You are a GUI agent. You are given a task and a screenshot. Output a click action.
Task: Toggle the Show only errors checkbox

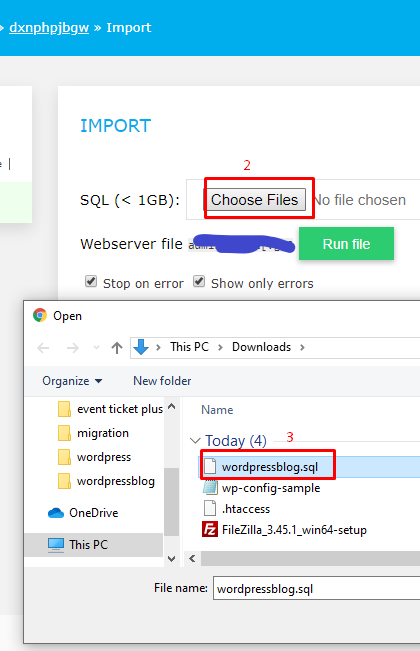(199, 281)
